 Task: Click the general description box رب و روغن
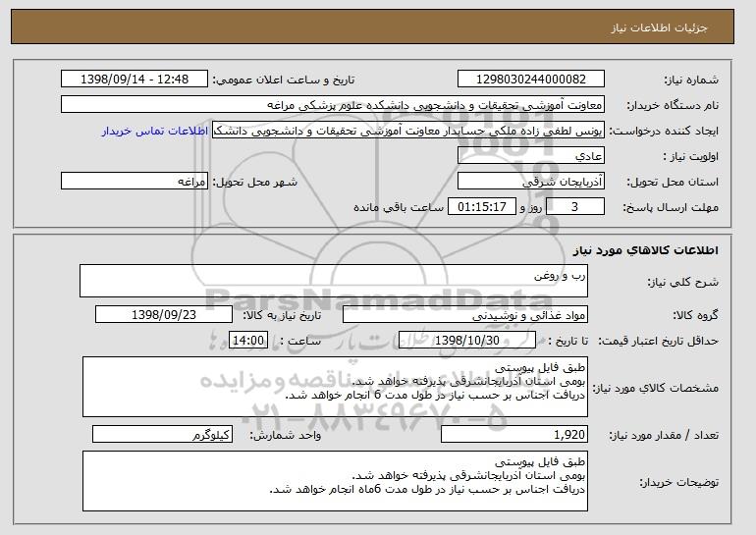point(334,281)
